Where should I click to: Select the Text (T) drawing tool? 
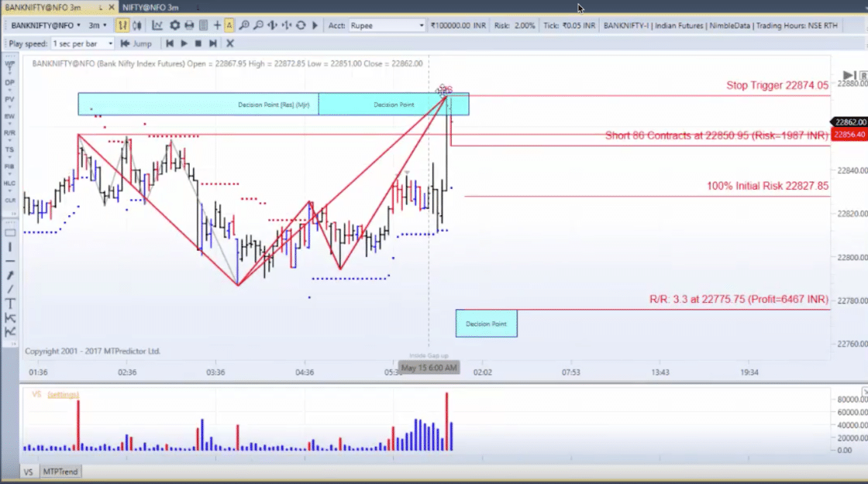[x=9, y=302]
